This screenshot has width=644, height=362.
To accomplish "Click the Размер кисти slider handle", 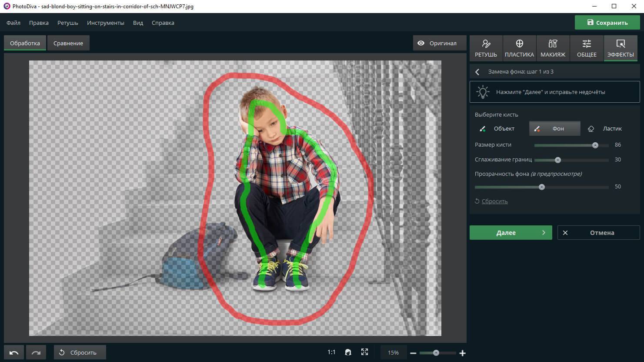I will tap(595, 145).
